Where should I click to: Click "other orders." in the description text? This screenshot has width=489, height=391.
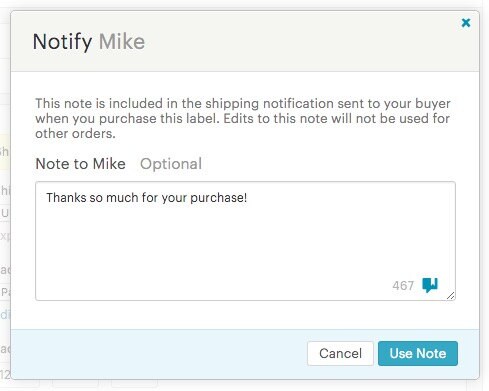point(75,134)
